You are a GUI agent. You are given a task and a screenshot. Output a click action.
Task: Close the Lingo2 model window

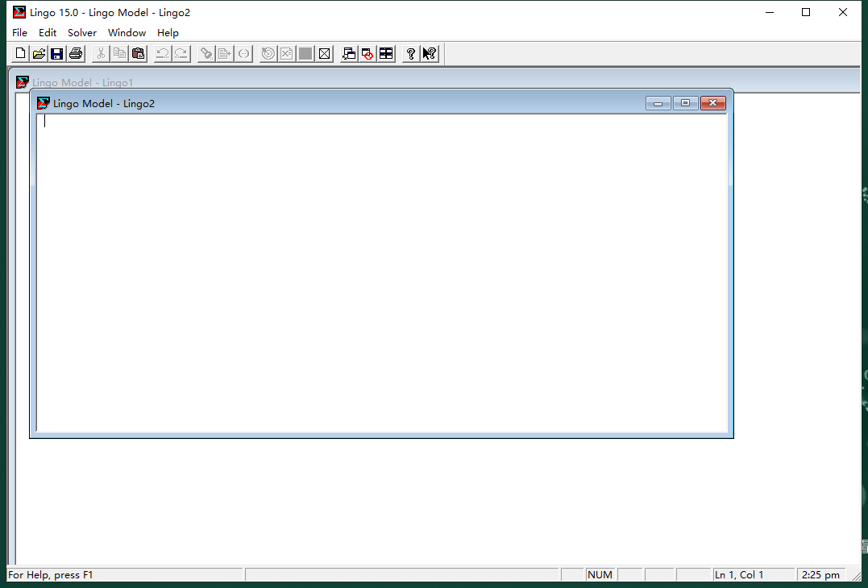point(713,103)
